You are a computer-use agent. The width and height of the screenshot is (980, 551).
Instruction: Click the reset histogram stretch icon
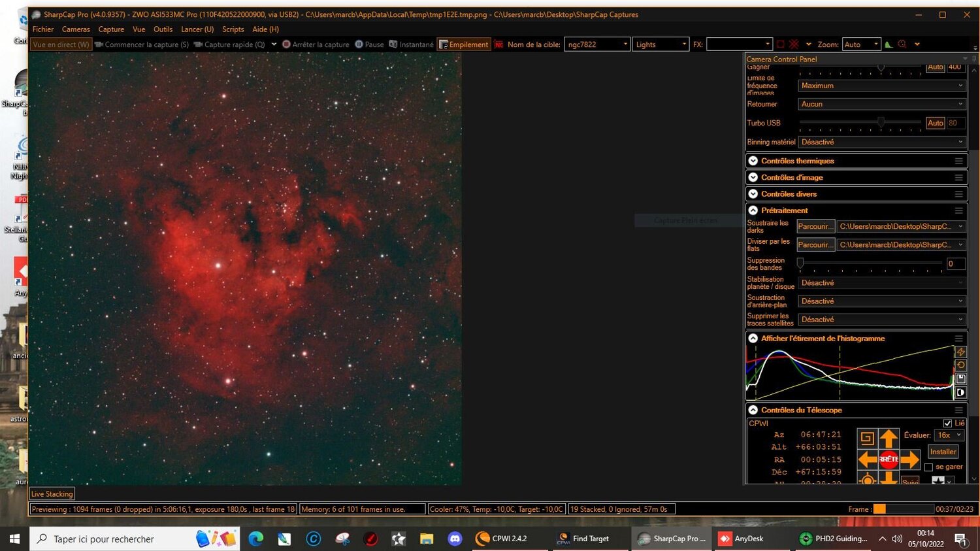click(x=961, y=365)
